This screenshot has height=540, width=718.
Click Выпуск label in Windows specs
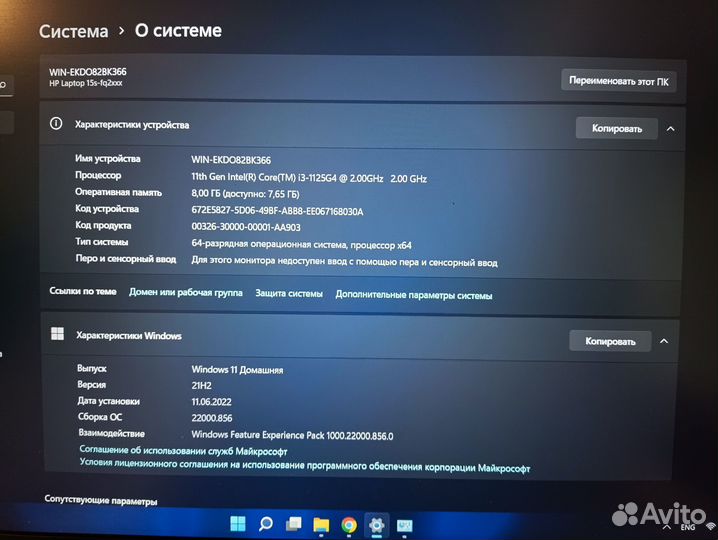[92, 368]
